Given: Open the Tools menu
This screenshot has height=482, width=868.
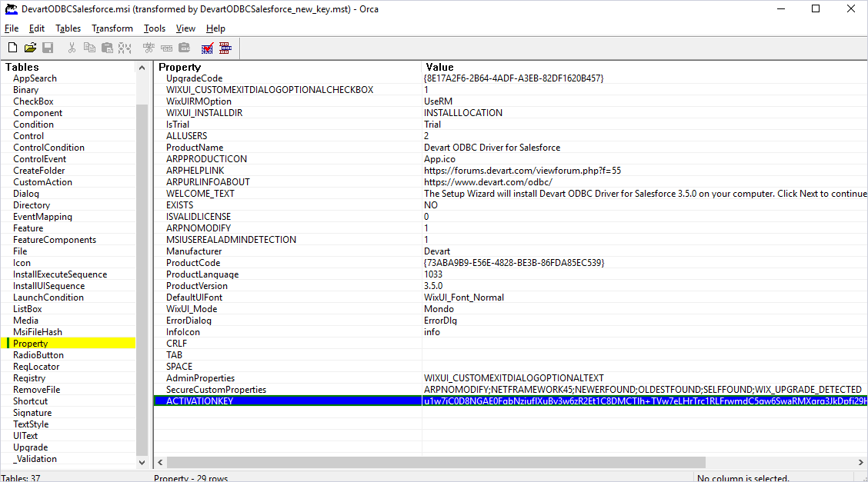Looking at the screenshot, I should (x=154, y=28).
